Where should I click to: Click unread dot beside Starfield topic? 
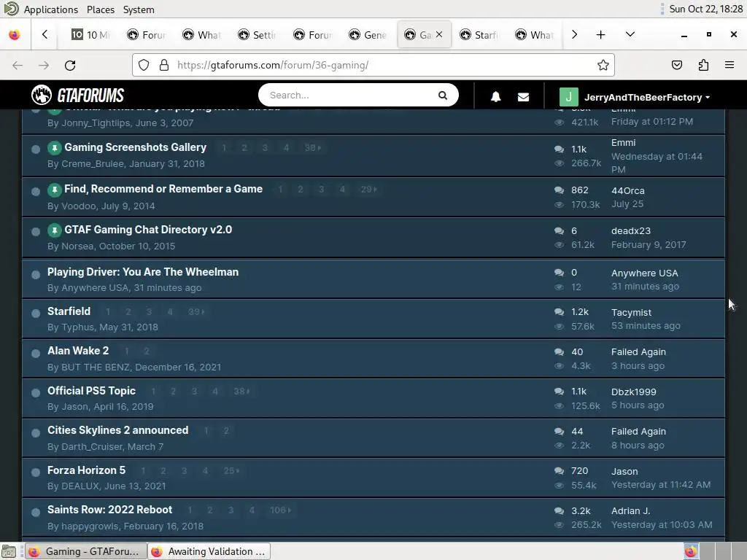click(35, 314)
